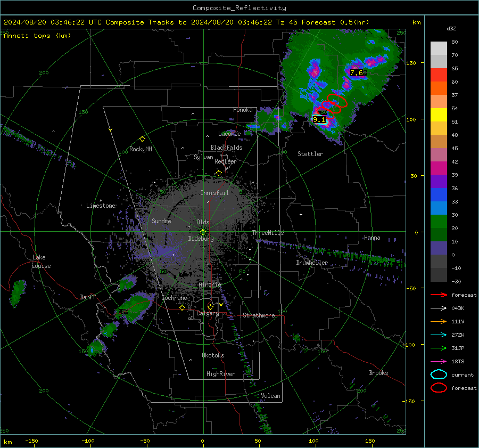Click the Blackfalds city label
479x448 pixels.
226,148
